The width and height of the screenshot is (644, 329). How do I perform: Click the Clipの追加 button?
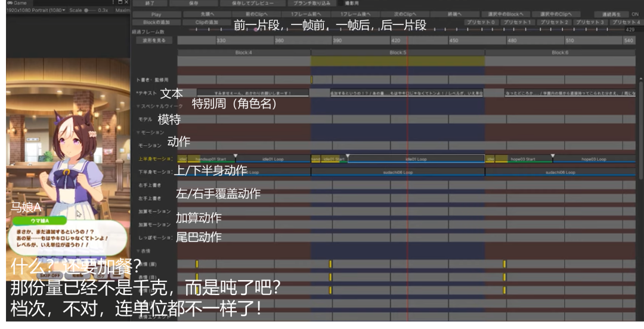(x=206, y=22)
